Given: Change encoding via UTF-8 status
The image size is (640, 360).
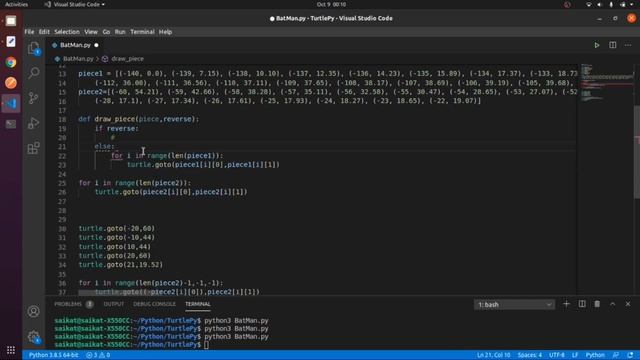Looking at the screenshot, I should coord(557,355).
